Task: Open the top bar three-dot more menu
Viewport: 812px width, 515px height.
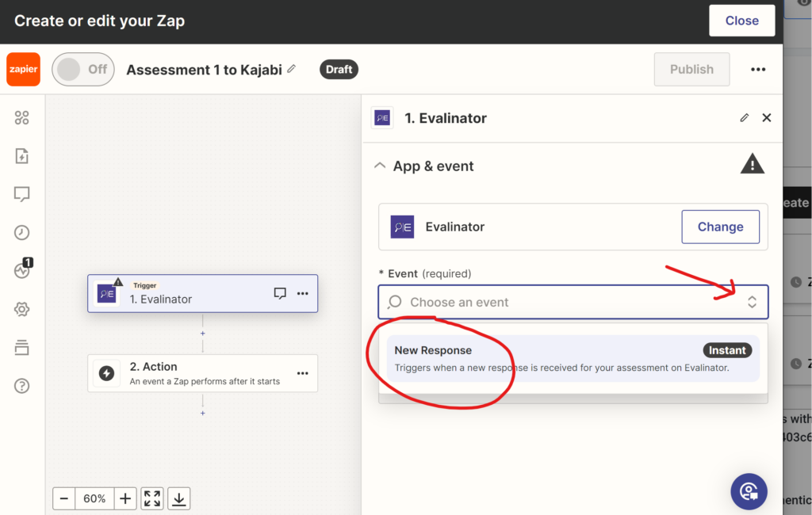Action: (758, 69)
